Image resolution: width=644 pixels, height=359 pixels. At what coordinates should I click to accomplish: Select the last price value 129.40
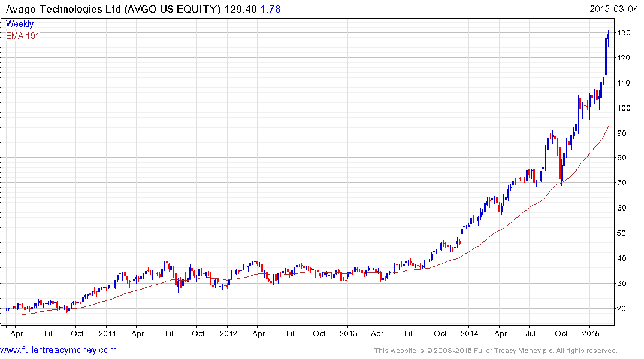coord(241,9)
